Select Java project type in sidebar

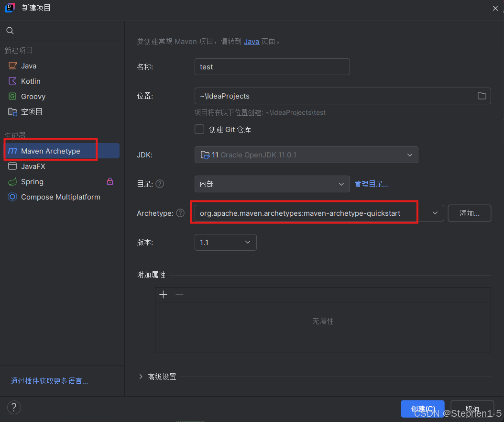click(x=62, y=66)
